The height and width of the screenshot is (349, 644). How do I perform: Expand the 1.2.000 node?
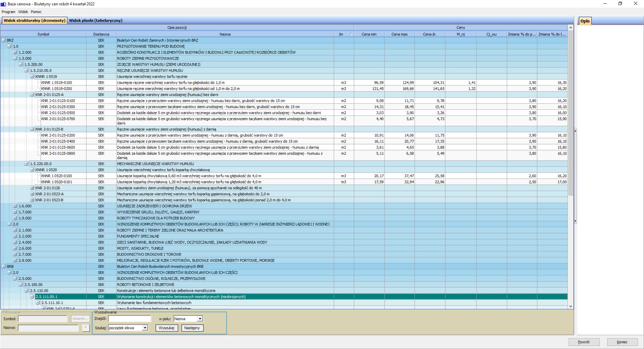(15, 52)
